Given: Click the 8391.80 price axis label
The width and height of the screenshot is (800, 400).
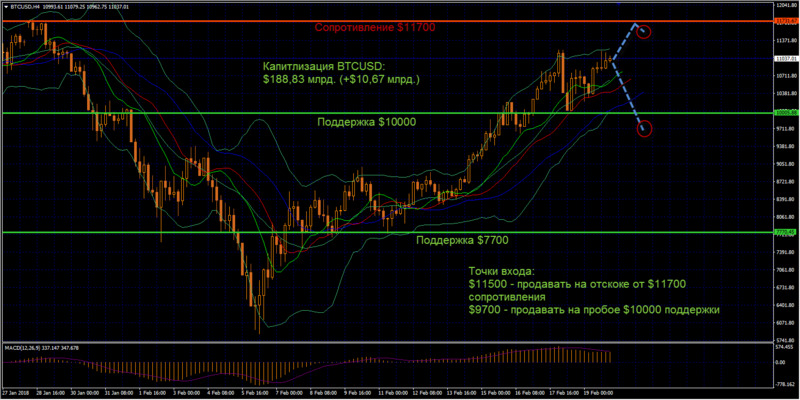Looking at the screenshot, I should (x=786, y=200).
